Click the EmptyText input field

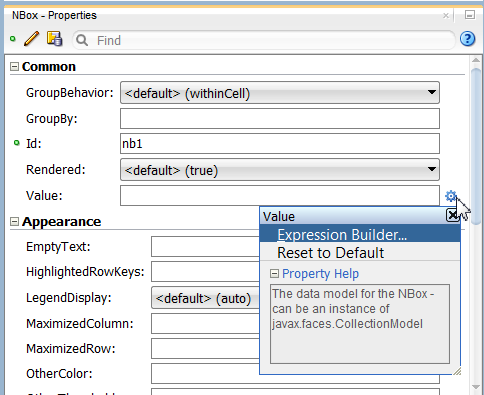pyautogui.click(x=206, y=247)
